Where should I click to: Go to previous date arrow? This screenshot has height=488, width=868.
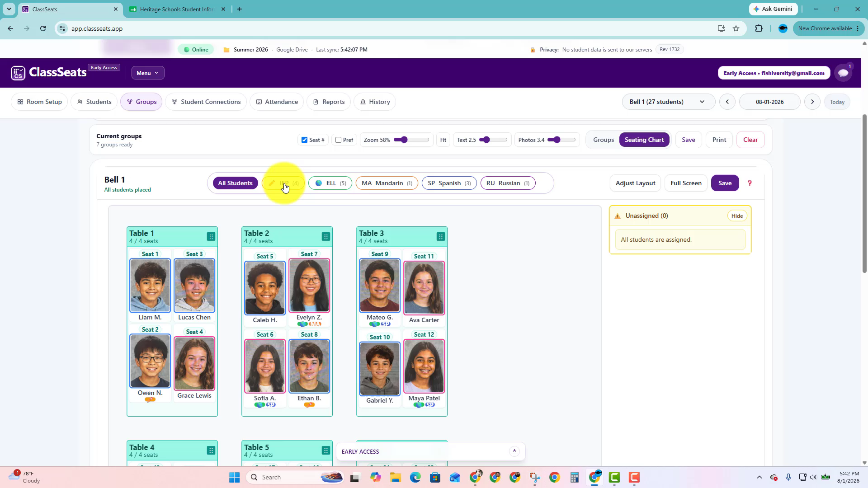727,102
